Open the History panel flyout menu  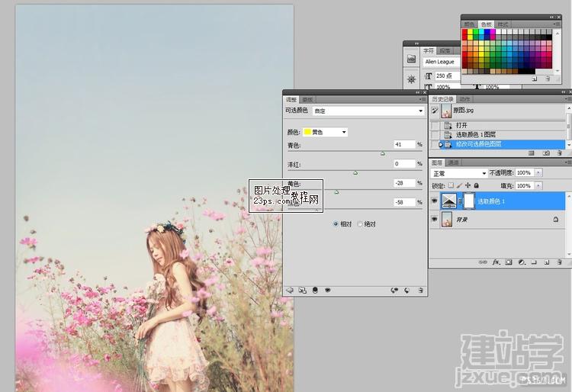[568, 99]
